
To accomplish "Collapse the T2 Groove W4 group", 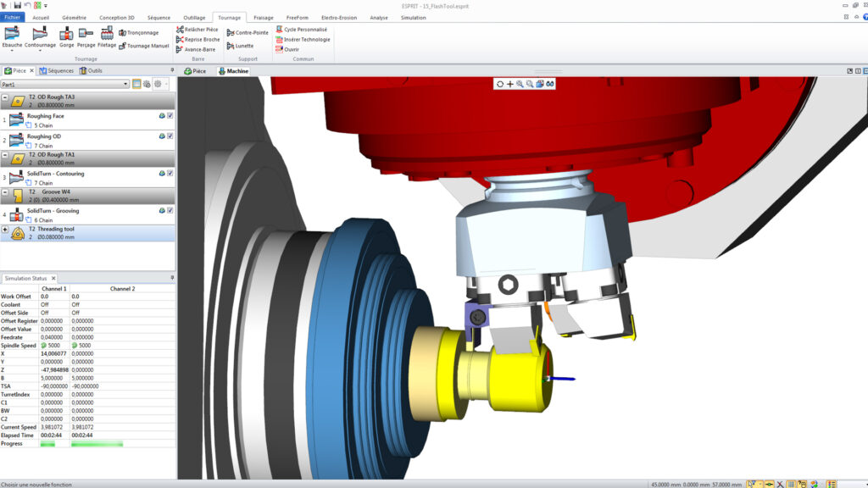I will click(x=5, y=192).
